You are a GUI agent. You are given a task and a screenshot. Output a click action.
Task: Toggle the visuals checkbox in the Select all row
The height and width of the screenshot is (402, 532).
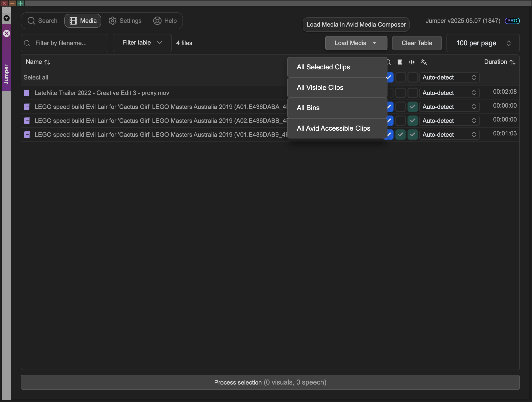coord(400,77)
